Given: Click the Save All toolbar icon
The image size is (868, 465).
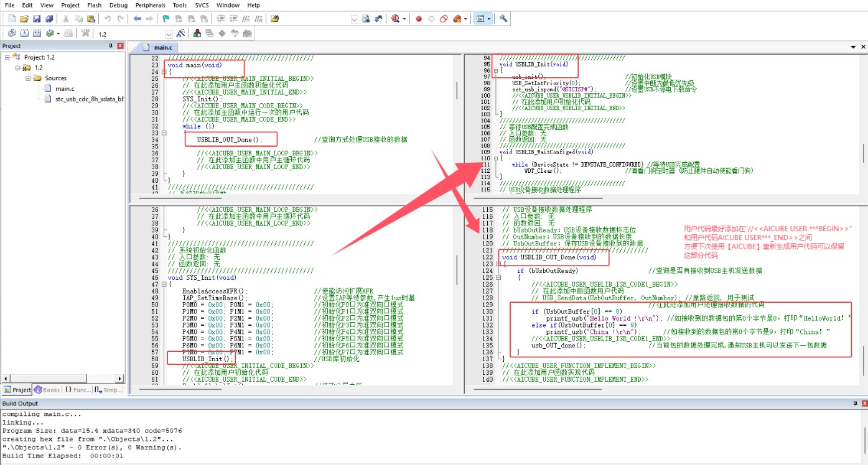Looking at the screenshot, I should [x=49, y=19].
